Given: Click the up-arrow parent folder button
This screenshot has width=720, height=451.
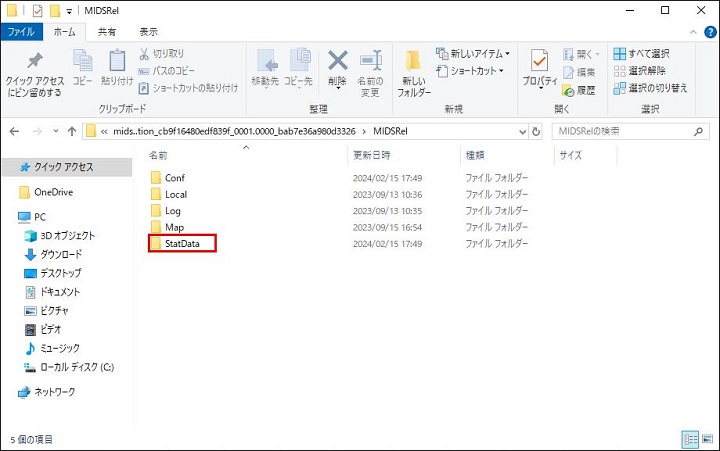Looking at the screenshot, I should [71, 130].
